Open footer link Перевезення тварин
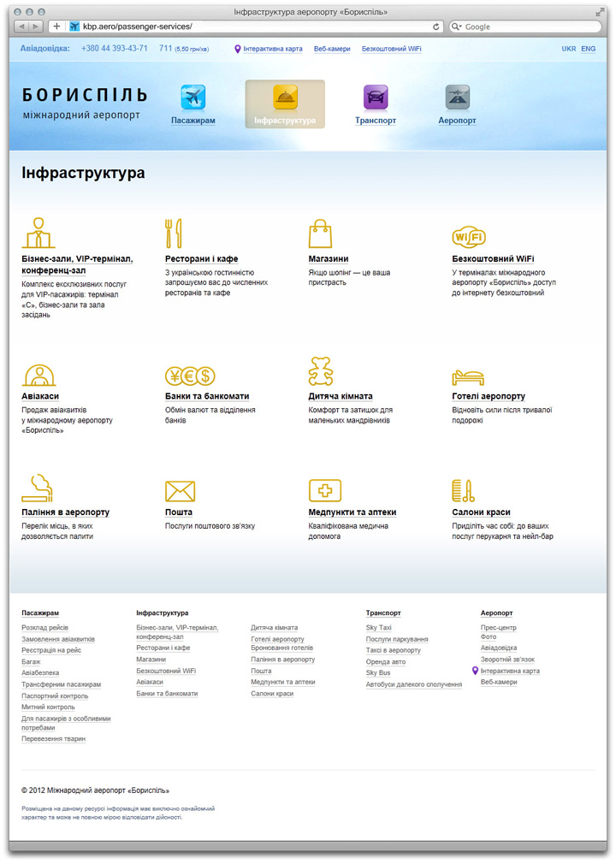616x864 pixels. click(53, 739)
